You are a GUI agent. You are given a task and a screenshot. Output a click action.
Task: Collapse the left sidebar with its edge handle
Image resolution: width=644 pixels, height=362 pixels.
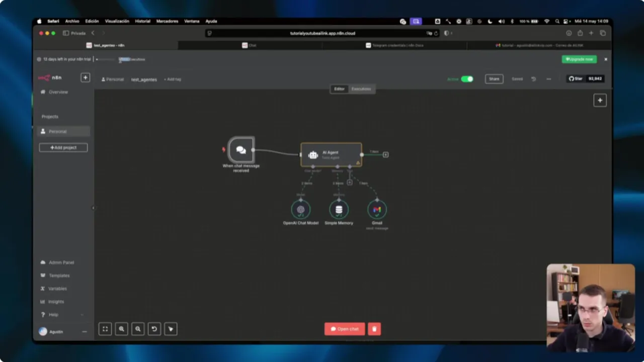pos(93,208)
